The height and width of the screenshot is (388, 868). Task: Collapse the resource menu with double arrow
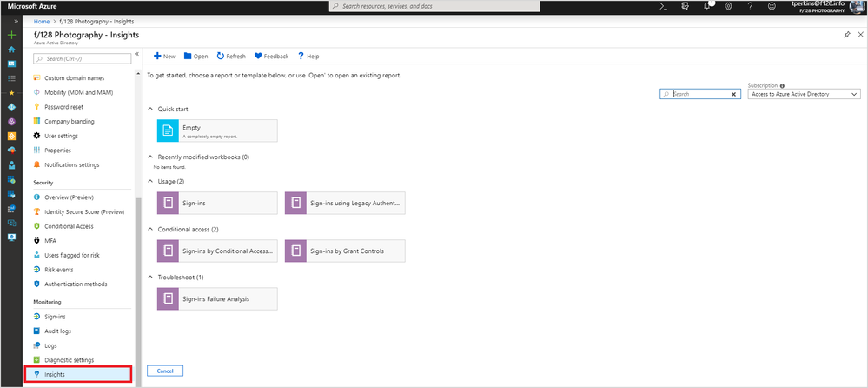(136, 54)
